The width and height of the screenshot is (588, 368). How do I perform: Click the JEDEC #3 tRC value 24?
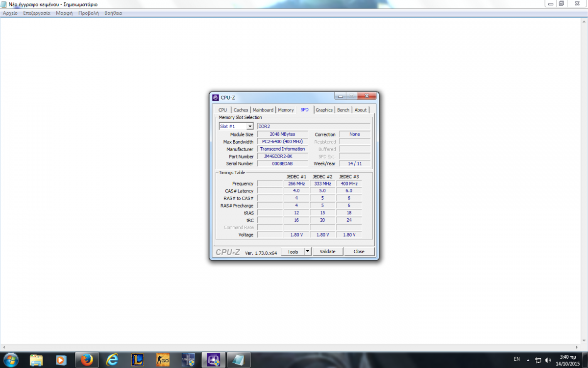(349, 220)
